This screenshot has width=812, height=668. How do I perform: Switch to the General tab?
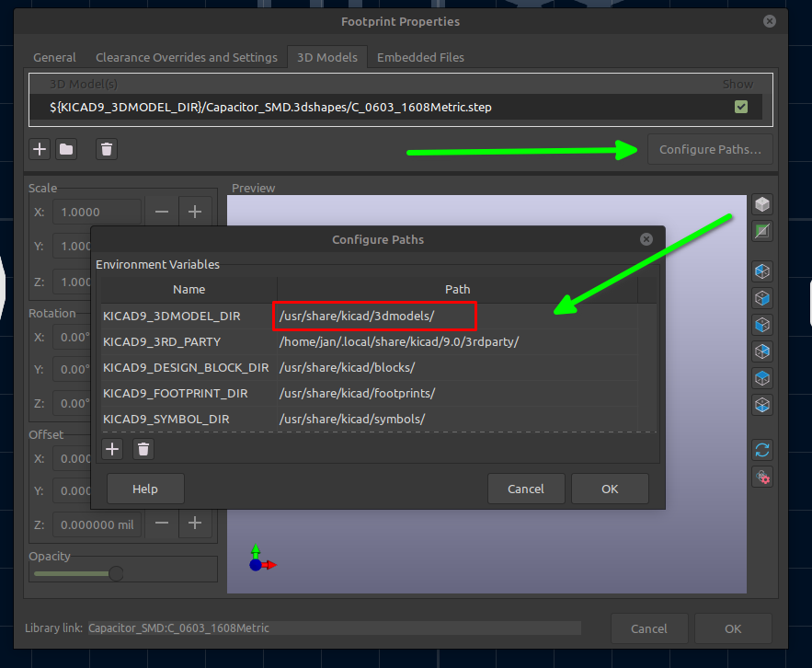click(x=54, y=58)
